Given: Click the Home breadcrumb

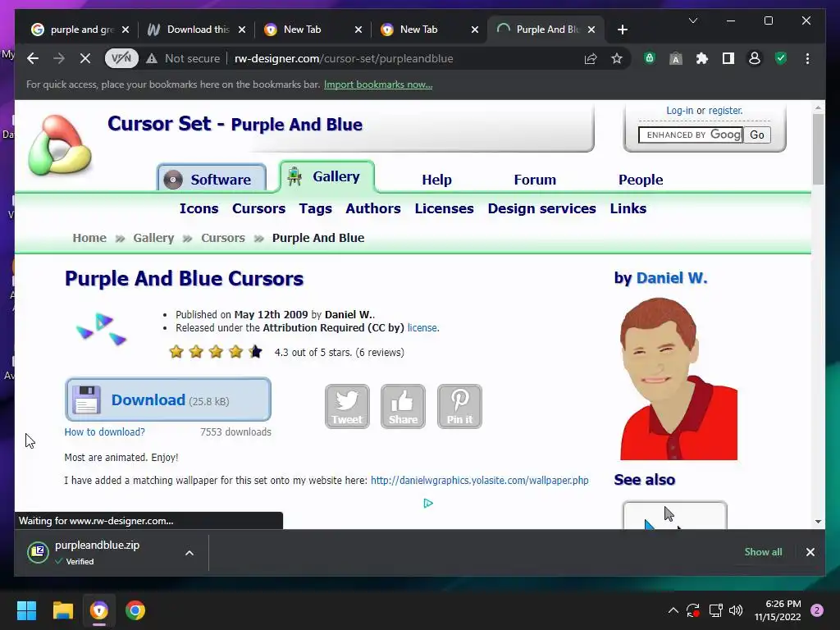Looking at the screenshot, I should point(89,238).
